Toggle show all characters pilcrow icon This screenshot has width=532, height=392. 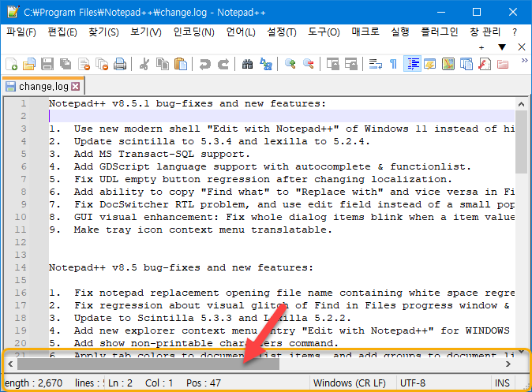[x=394, y=64]
